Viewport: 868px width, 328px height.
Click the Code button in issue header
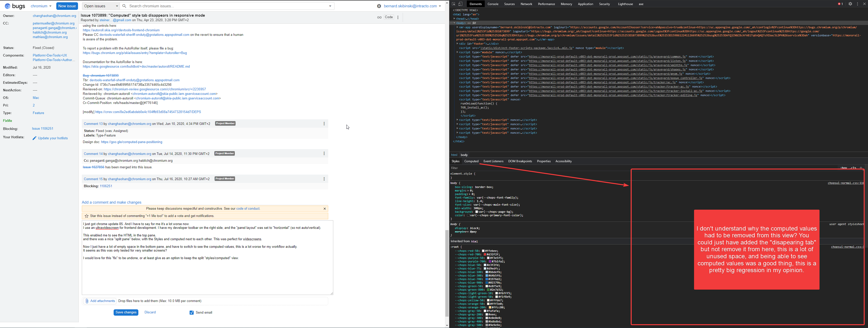click(x=389, y=17)
